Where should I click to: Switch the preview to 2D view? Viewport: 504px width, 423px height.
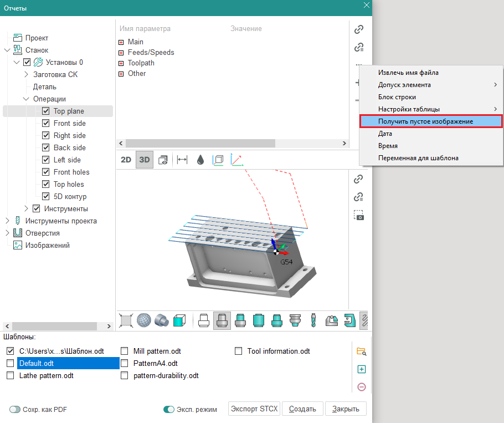(126, 160)
